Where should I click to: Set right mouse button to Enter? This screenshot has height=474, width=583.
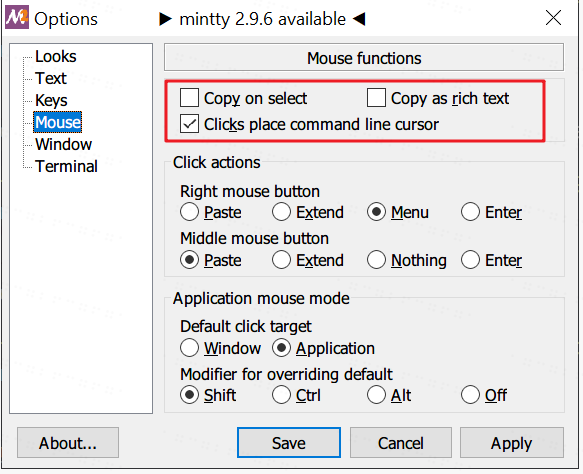click(492, 212)
